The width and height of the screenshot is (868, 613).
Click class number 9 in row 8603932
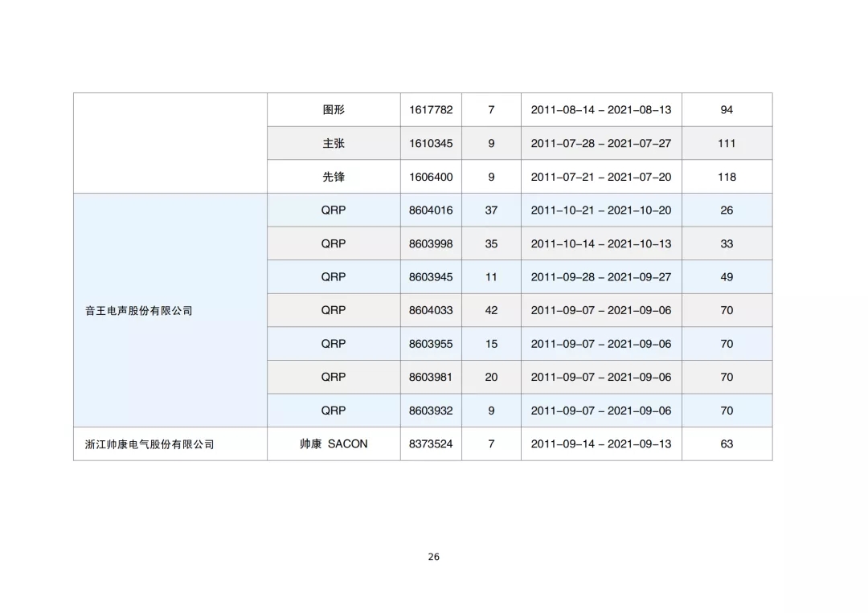[491, 411]
